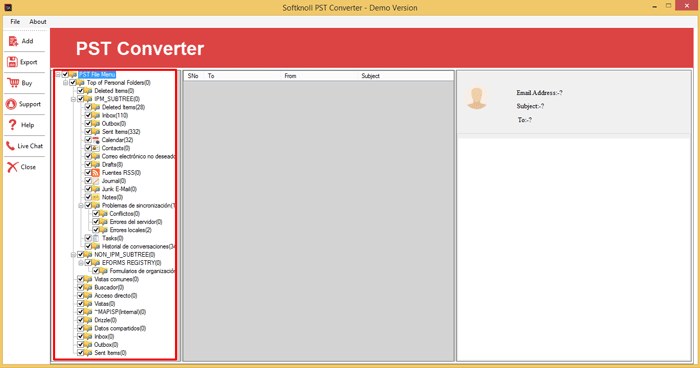Collapse the NON_IPM_SUBTREE node
The image size is (700, 368).
73,255
